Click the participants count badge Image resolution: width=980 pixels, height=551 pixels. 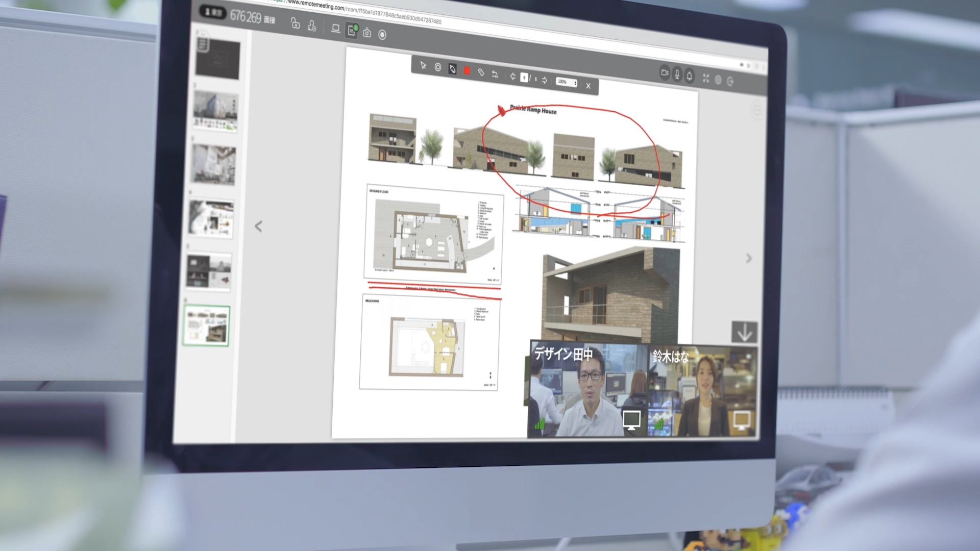[212, 12]
